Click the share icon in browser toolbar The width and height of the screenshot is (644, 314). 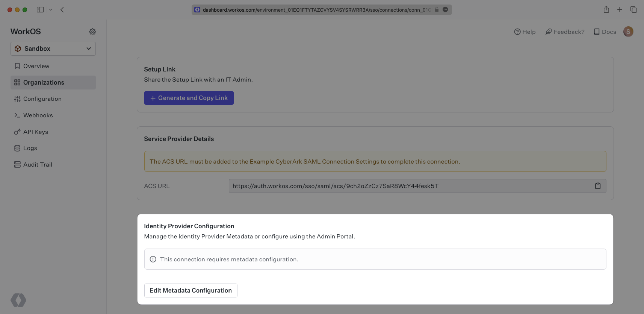coord(606,9)
